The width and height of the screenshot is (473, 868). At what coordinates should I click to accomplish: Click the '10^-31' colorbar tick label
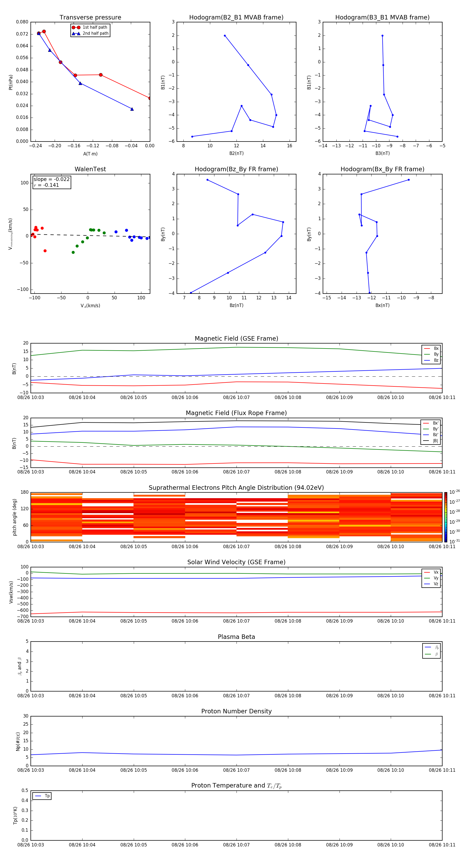point(455,542)
